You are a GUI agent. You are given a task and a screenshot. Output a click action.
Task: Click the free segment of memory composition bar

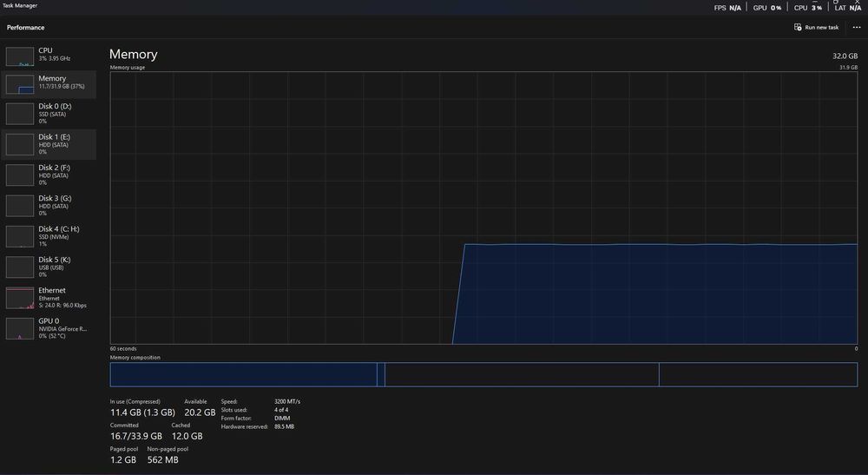pos(759,375)
